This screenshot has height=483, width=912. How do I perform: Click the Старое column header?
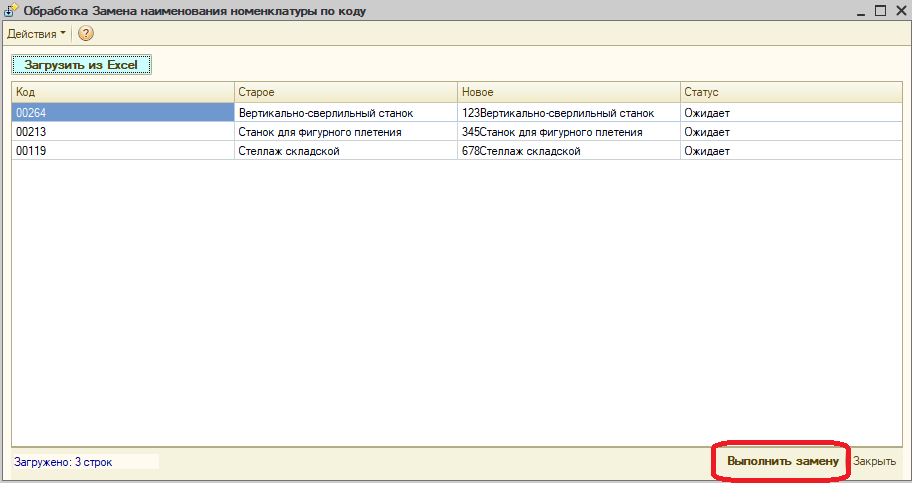[x=345, y=92]
